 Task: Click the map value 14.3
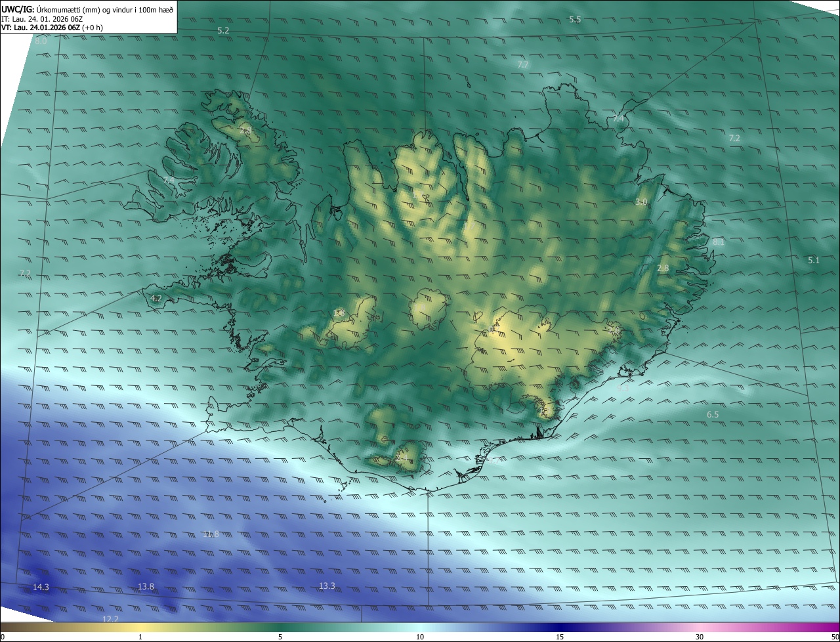pos(41,588)
